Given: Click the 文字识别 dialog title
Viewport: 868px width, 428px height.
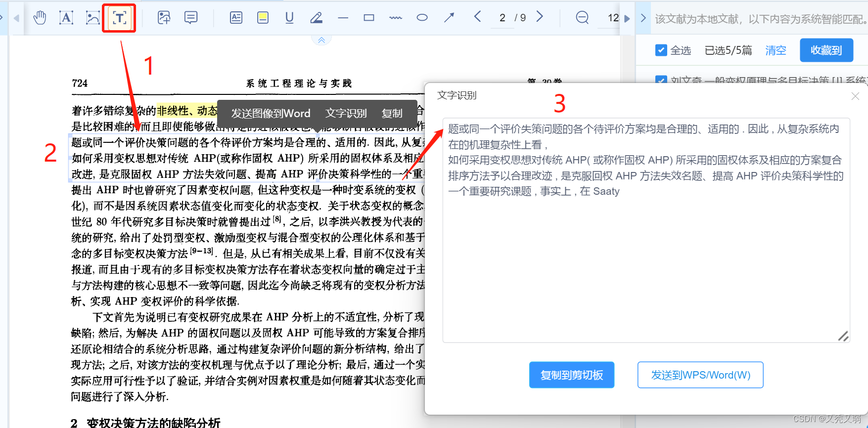Looking at the screenshot, I should [457, 95].
